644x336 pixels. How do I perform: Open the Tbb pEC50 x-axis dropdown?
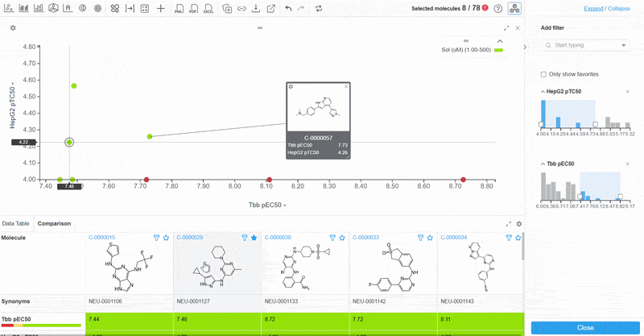pos(267,205)
